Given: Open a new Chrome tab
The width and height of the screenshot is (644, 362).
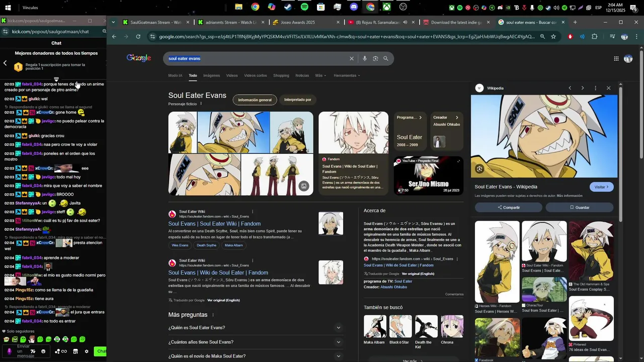Looking at the screenshot, I should (x=575, y=22).
